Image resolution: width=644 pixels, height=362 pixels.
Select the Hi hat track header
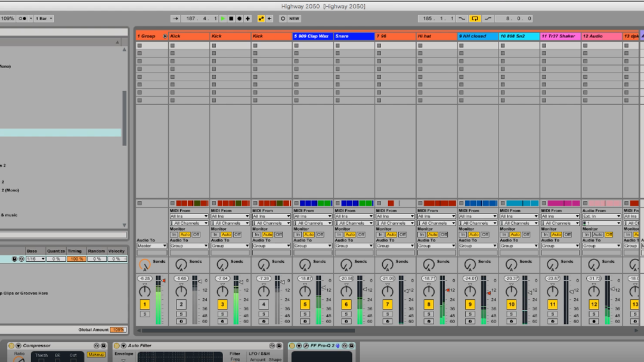[436, 36]
